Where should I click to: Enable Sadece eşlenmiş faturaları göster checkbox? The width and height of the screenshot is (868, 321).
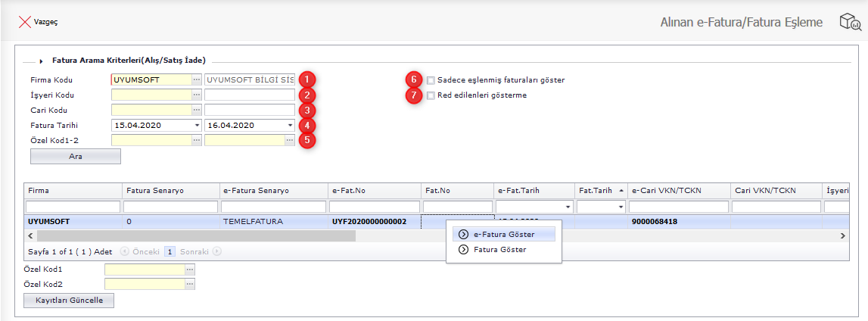pos(431,79)
